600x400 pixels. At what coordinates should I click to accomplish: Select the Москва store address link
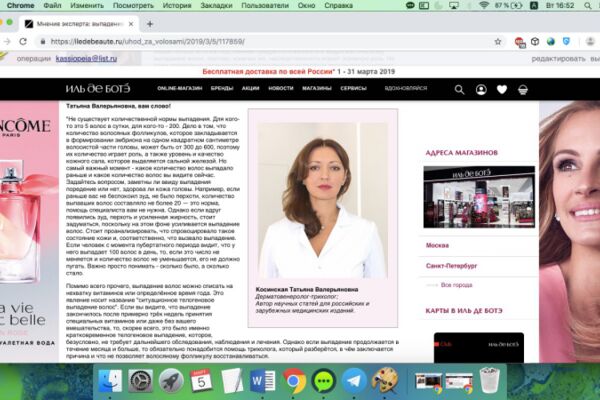(x=437, y=245)
